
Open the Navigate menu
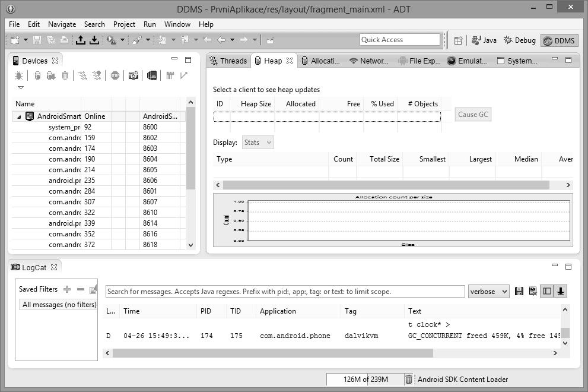62,24
